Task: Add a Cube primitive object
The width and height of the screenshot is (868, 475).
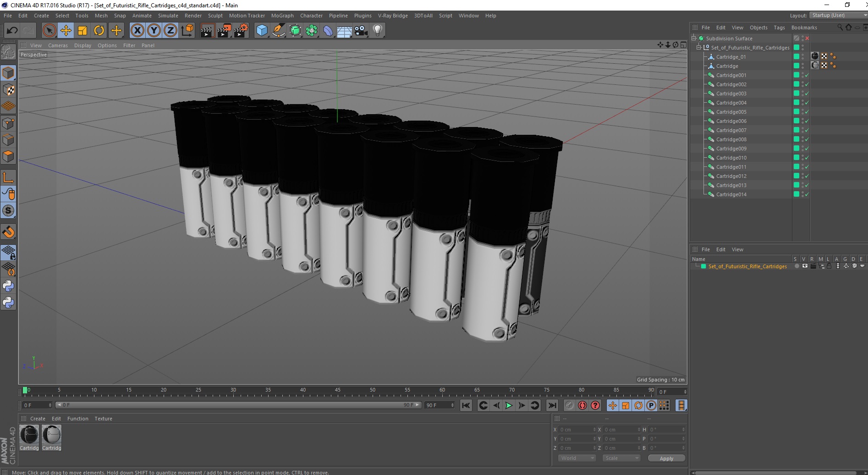Action: pyautogui.click(x=262, y=31)
